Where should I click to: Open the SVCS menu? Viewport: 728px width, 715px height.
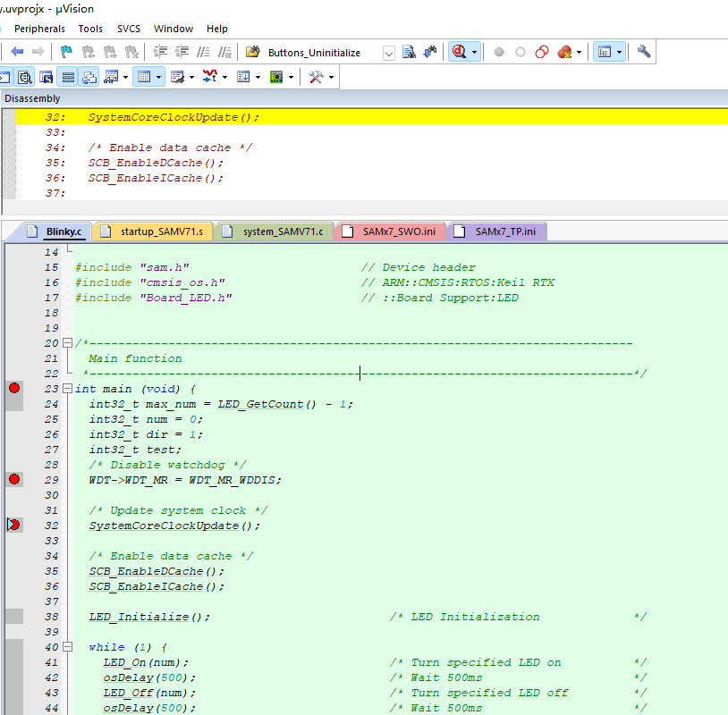click(x=128, y=29)
